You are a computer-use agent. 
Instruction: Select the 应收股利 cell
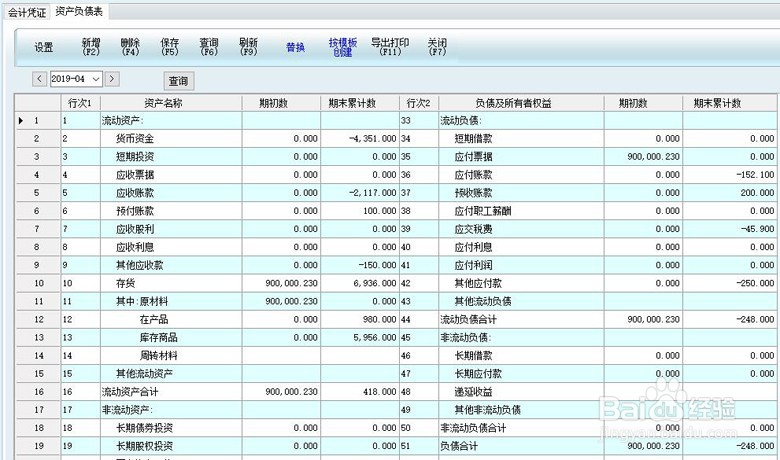(x=171, y=229)
